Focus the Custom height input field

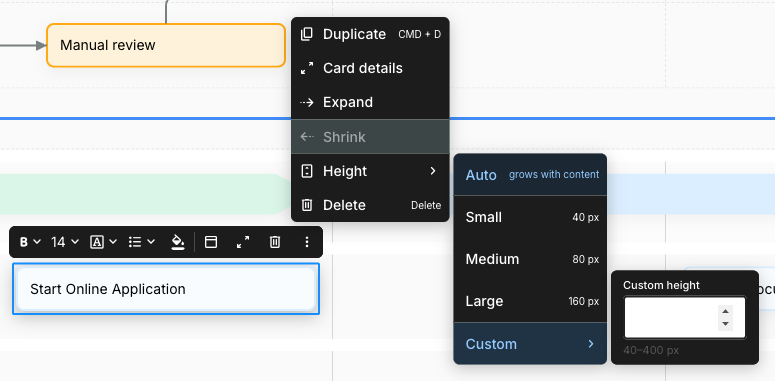coord(685,318)
